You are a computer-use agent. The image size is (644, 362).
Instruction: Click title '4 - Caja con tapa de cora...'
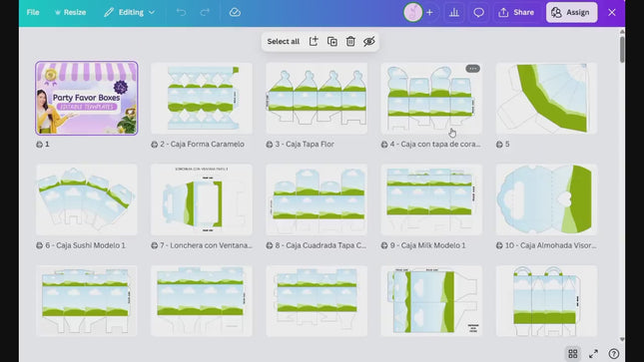tap(435, 144)
